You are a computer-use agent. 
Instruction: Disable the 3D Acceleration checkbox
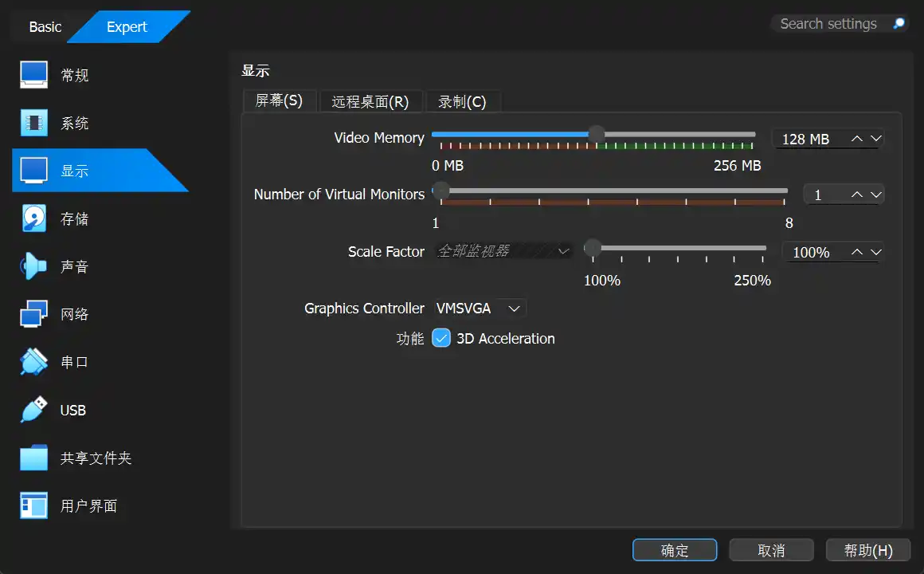pyautogui.click(x=441, y=338)
